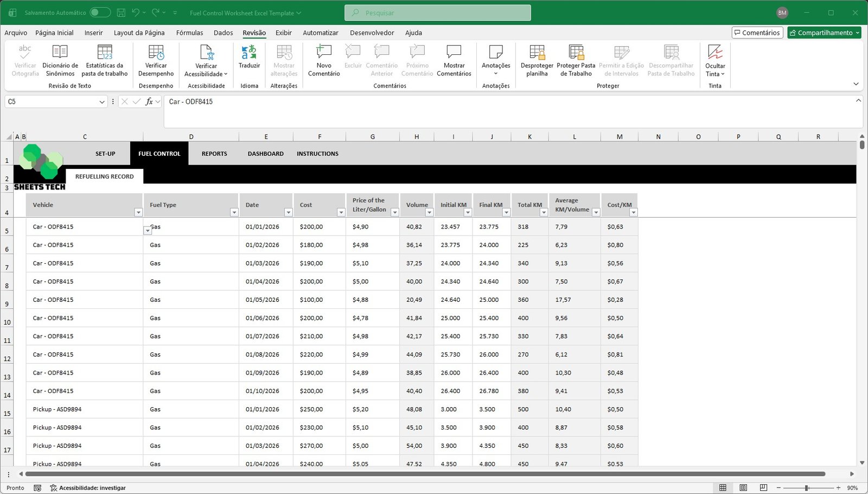Switch to Page Break Preview view

coord(763,488)
